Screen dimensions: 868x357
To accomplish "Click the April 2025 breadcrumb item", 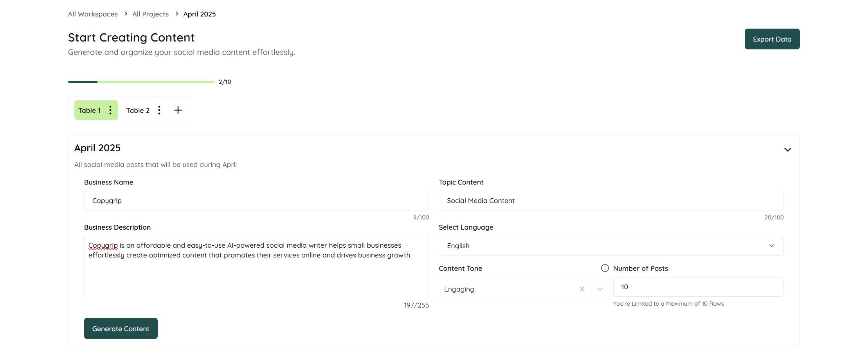I will click(199, 14).
